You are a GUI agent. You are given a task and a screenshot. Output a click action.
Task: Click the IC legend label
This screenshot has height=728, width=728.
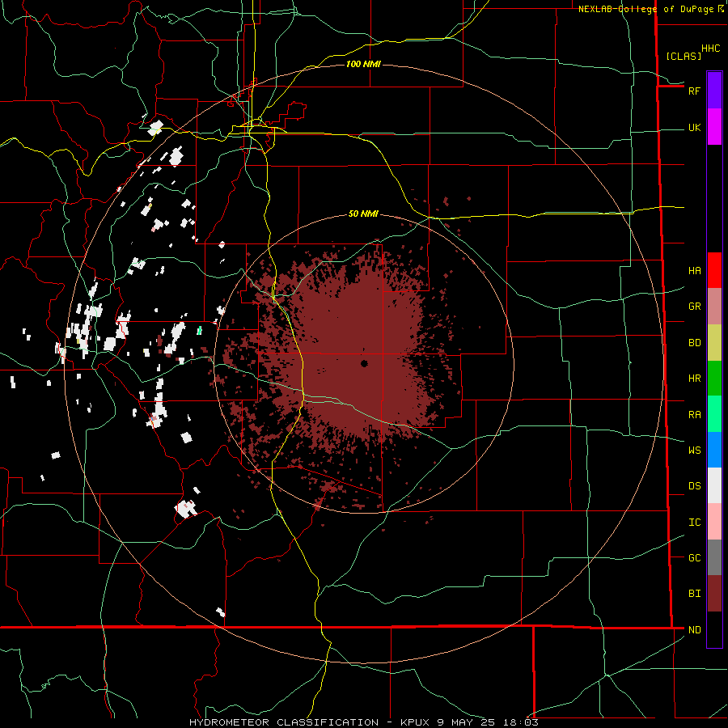(x=694, y=523)
